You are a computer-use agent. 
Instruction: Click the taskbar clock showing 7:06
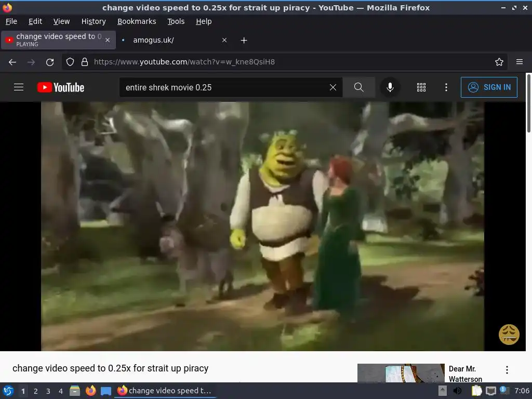[x=522, y=391]
